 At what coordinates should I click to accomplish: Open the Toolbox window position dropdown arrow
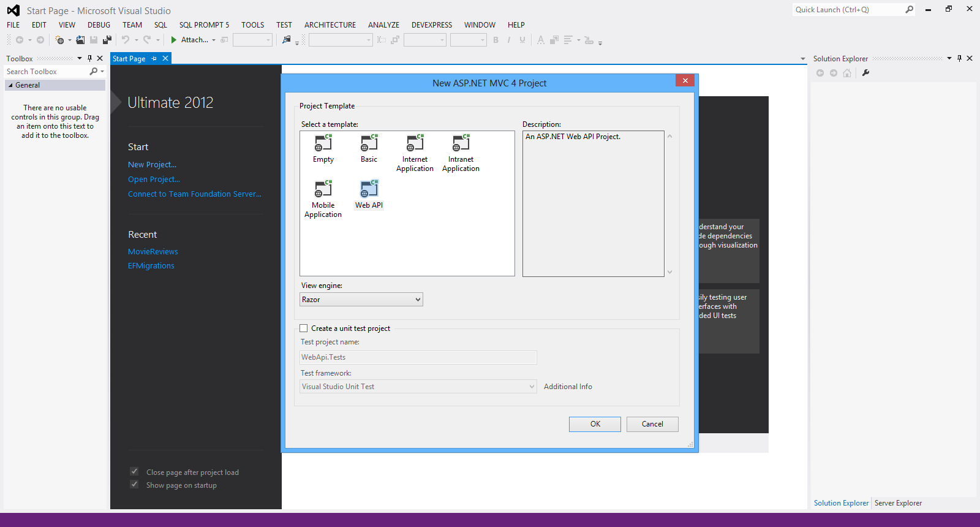80,58
